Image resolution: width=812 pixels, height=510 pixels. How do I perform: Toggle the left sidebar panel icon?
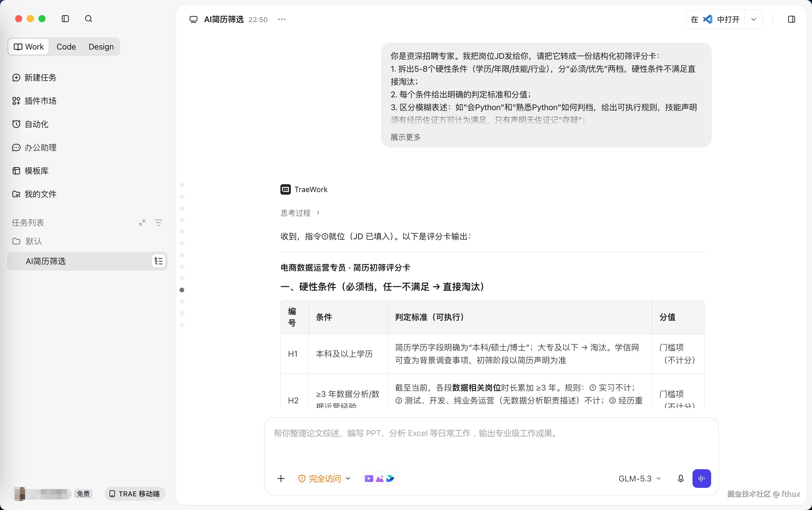point(65,19)
